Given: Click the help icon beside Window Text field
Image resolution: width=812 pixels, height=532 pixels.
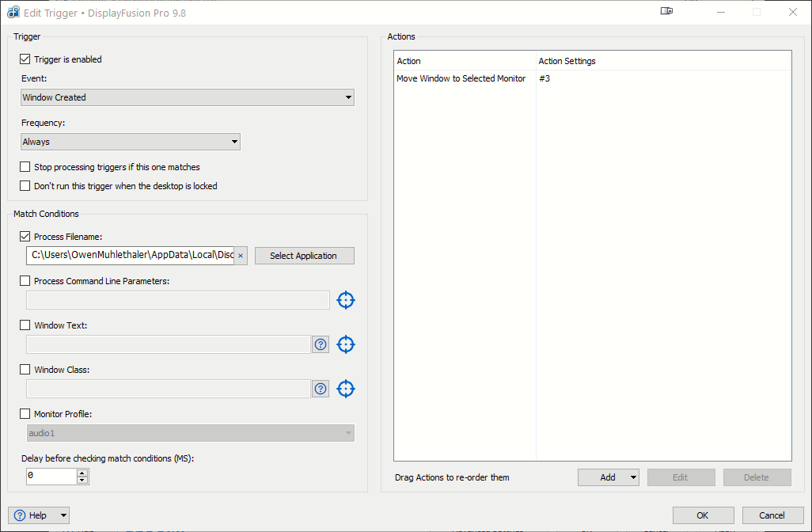Looking at the screenshot, I should (321, 344).
